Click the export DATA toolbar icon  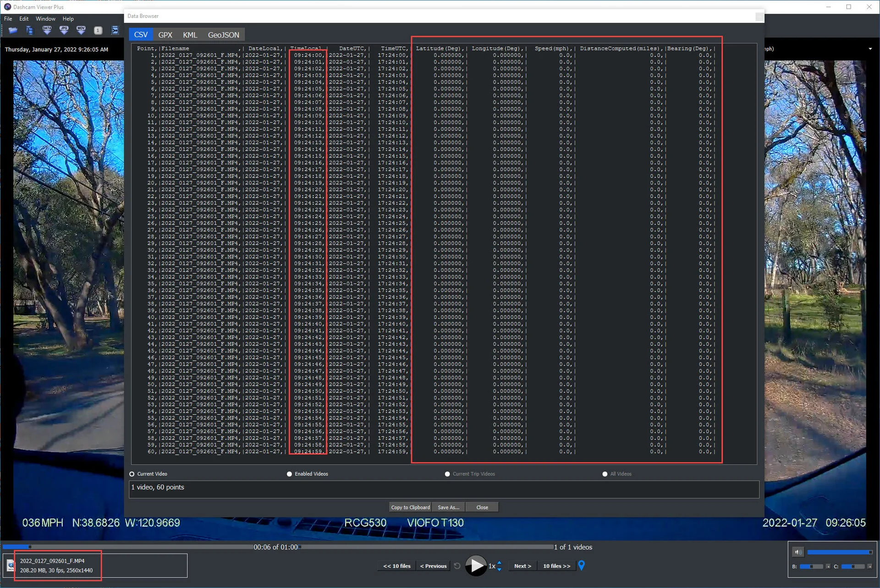pyautogui.click(x=47, y=30)
